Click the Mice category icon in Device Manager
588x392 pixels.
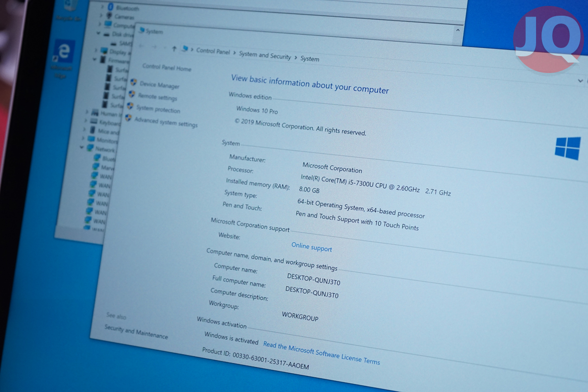[x=92, y=130]
